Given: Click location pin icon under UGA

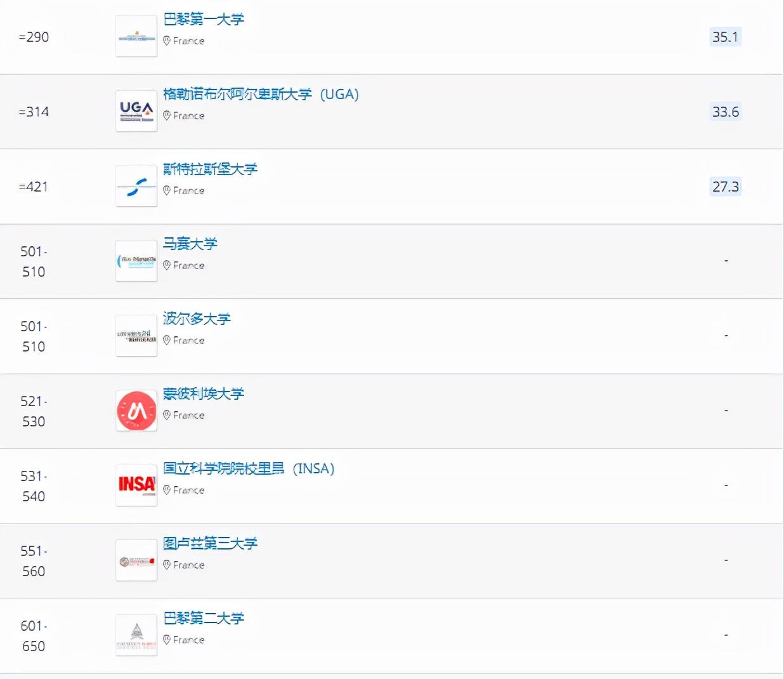Looking at the screenshot, I should [x=167, y=115].
